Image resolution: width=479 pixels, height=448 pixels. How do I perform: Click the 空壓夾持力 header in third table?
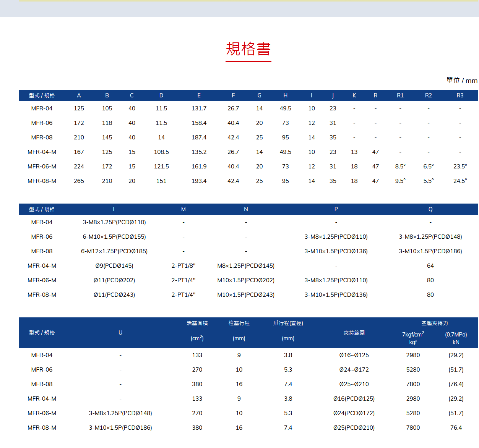[434, 323]
